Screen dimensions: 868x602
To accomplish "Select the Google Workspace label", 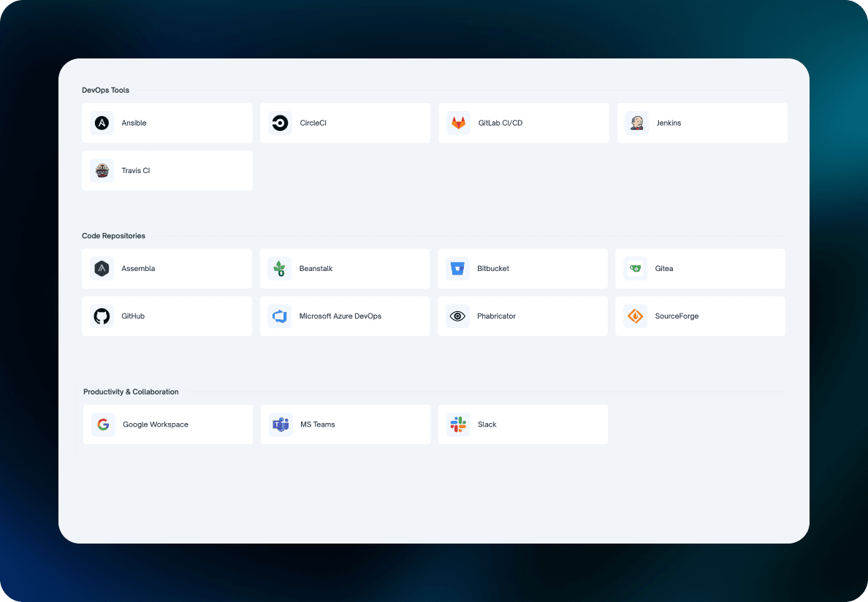I will (x=156, y=424).
